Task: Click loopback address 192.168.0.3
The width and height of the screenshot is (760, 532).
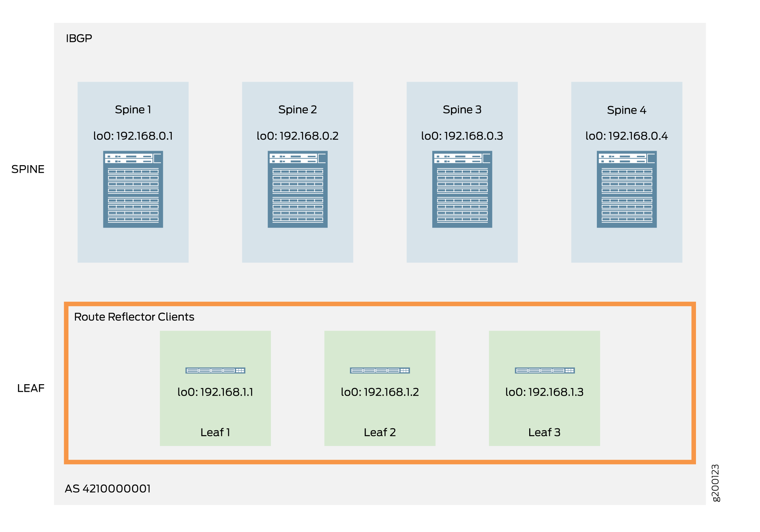Action: click(x=462, y=136)
